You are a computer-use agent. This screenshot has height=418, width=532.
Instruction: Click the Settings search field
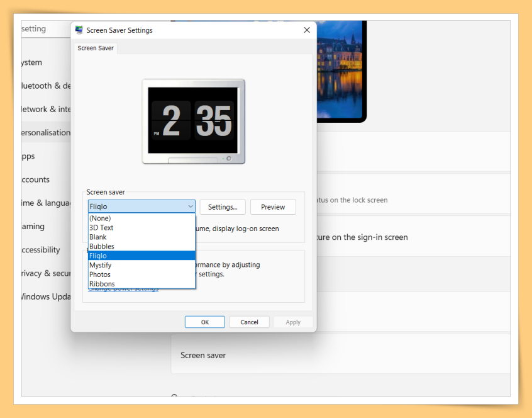46,29
